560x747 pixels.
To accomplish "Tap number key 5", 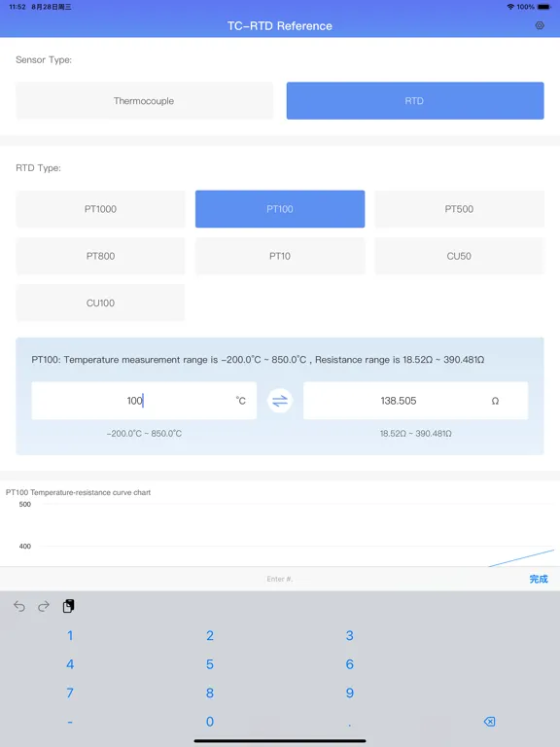I will 210,664.
